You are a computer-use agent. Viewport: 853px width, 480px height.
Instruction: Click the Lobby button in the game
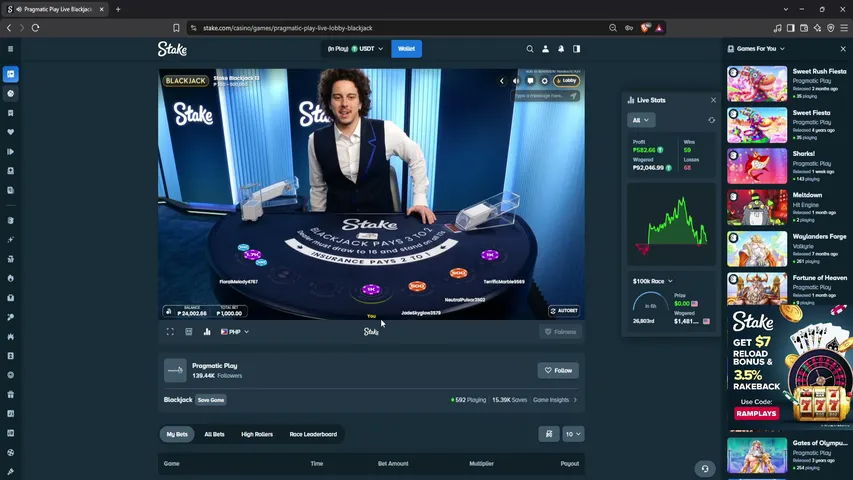tap(567, 81)
